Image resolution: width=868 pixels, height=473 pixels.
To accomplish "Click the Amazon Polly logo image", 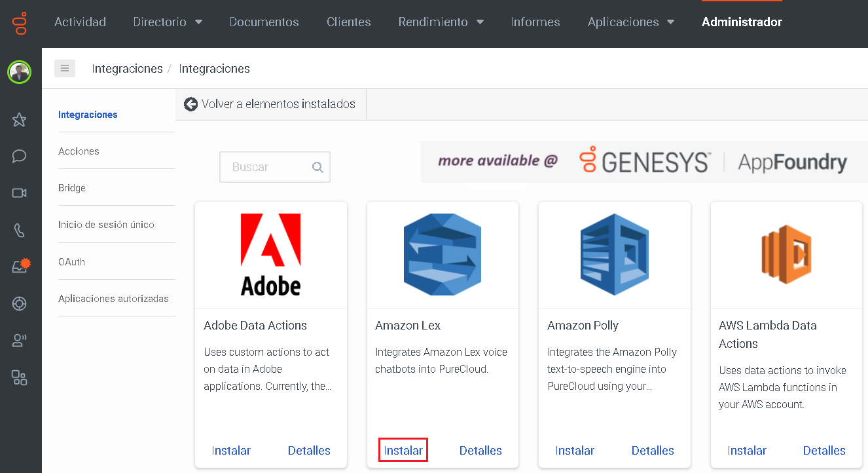I will pos(615,255).
